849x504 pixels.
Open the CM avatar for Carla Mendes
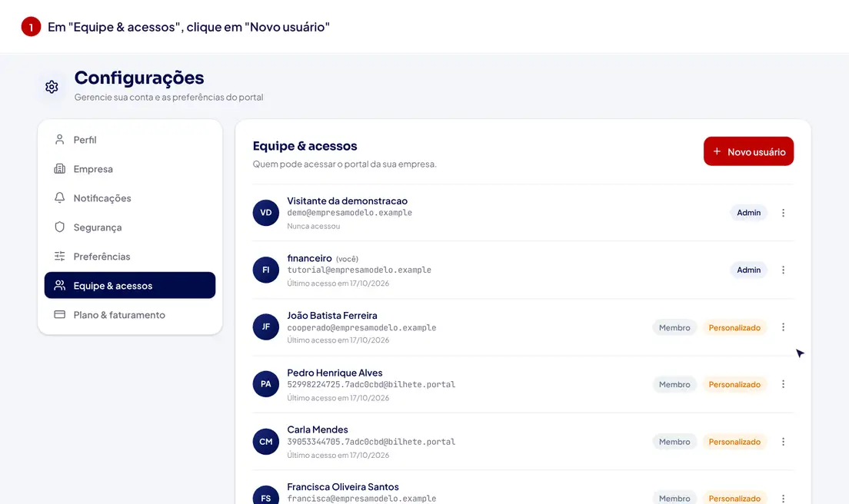pos(266,441)
